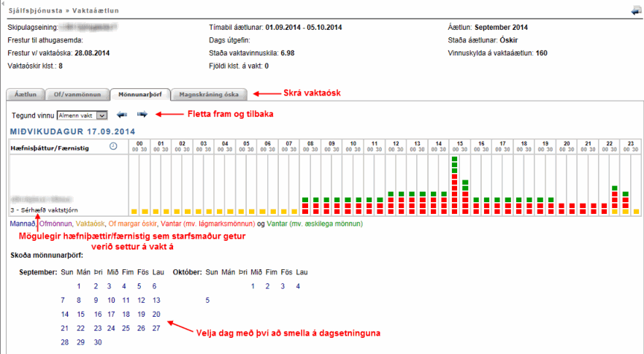Select September 1 in the calendar
This screenshot has width=644, height=354.
(x=79, y=286)
